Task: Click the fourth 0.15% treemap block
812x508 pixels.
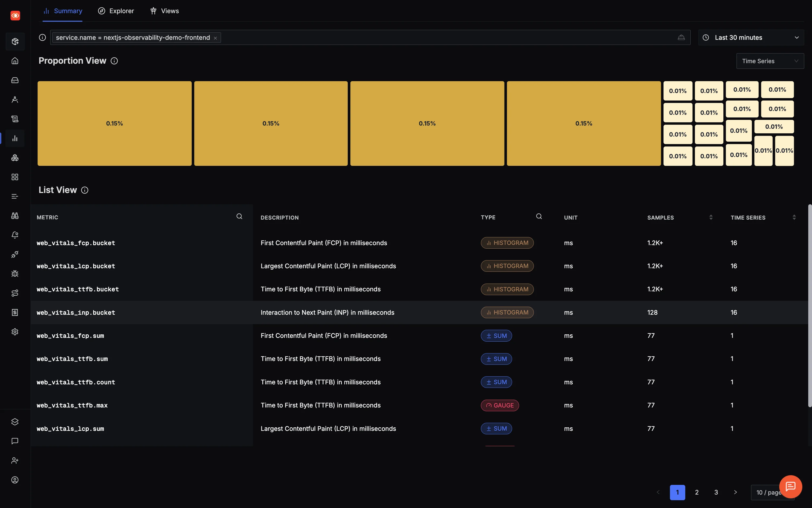Action: 583,123
